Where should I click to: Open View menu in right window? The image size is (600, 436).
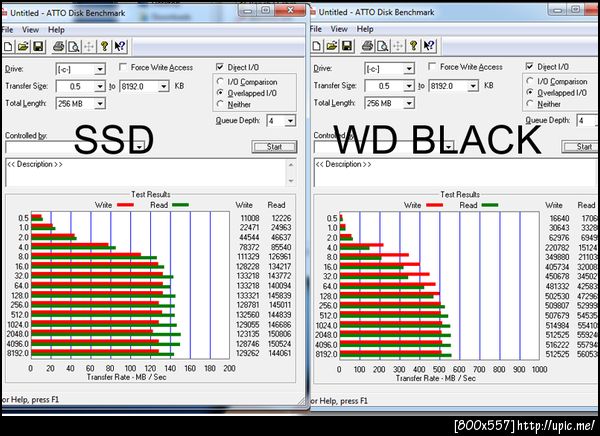[x=339, y=29]
